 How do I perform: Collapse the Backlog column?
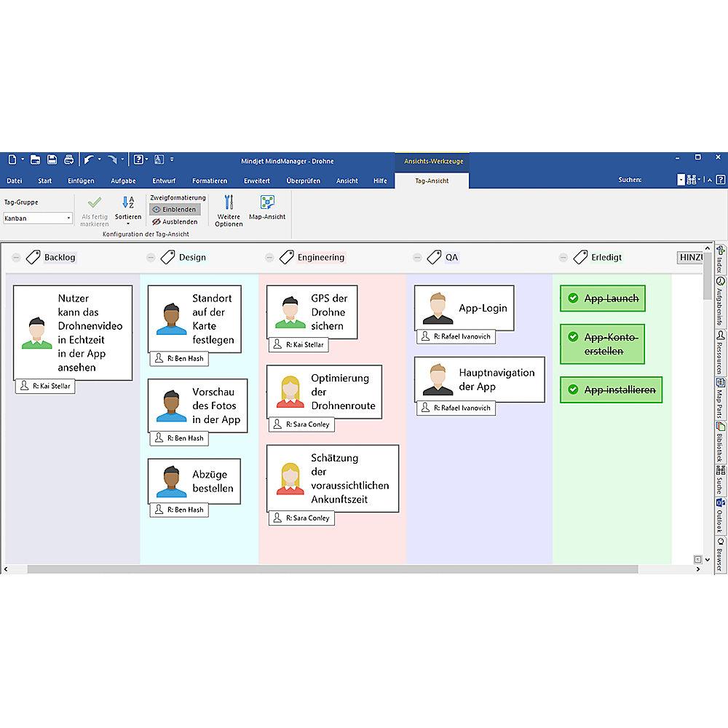(16, 258)
